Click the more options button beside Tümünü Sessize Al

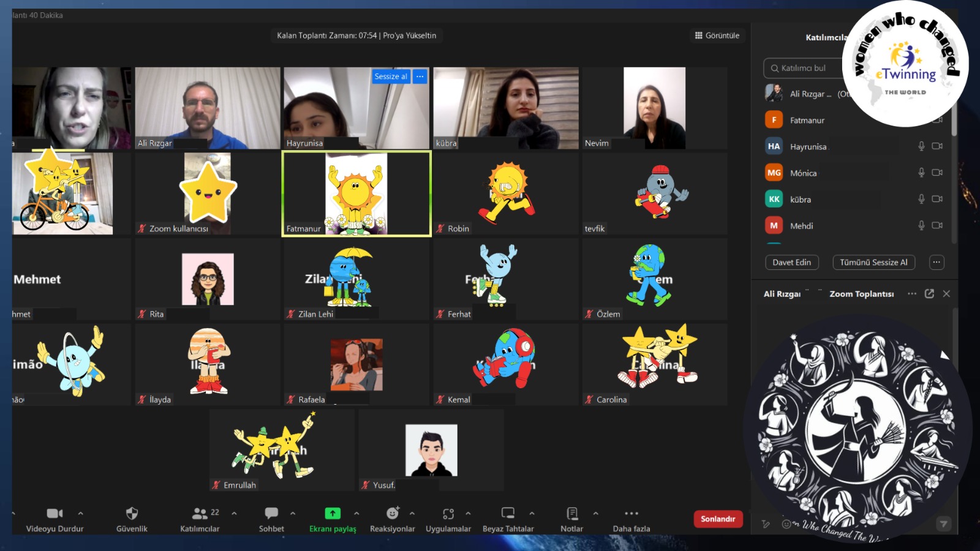937,262
